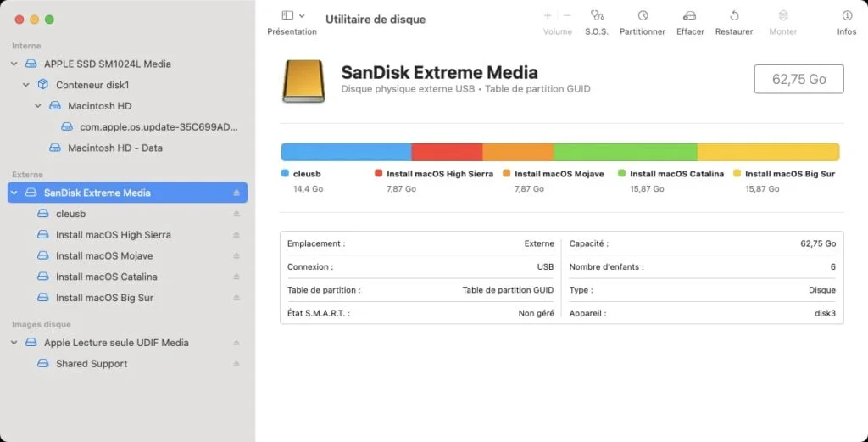Screen dimensions: 868x442
Task: Eject Install macOS Big Sur volume
Action: (x=236, y=298)
